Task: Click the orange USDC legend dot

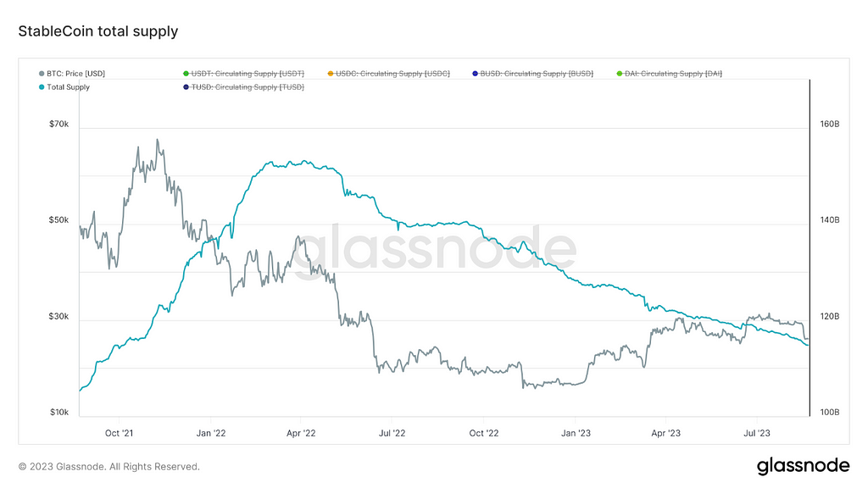Action: coord(331,74)
